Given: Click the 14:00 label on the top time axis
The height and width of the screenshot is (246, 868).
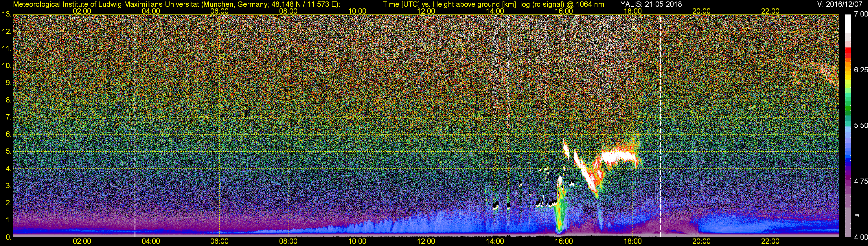Looking at the screenshot, I should coord(495,11).
